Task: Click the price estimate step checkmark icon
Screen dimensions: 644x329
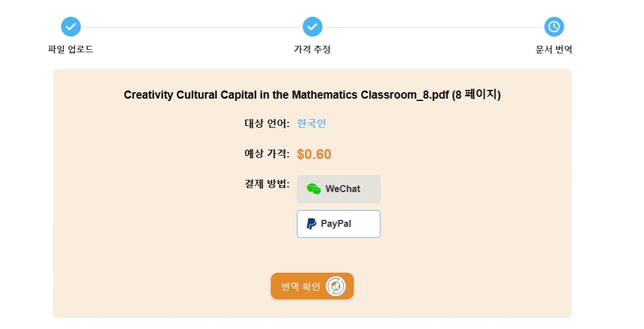Action: click(x=312, y=27)
